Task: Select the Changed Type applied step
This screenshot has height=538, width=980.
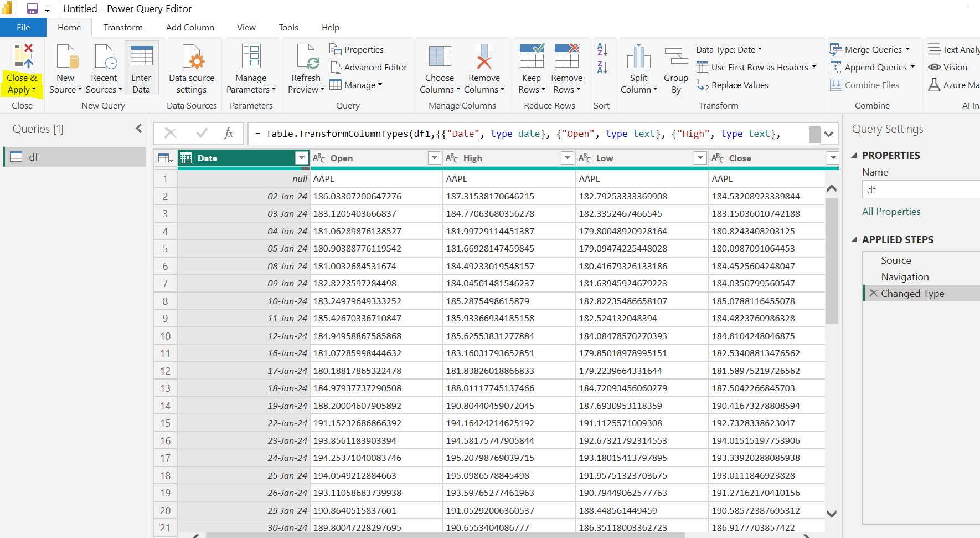Action: (x=912, y=293)
